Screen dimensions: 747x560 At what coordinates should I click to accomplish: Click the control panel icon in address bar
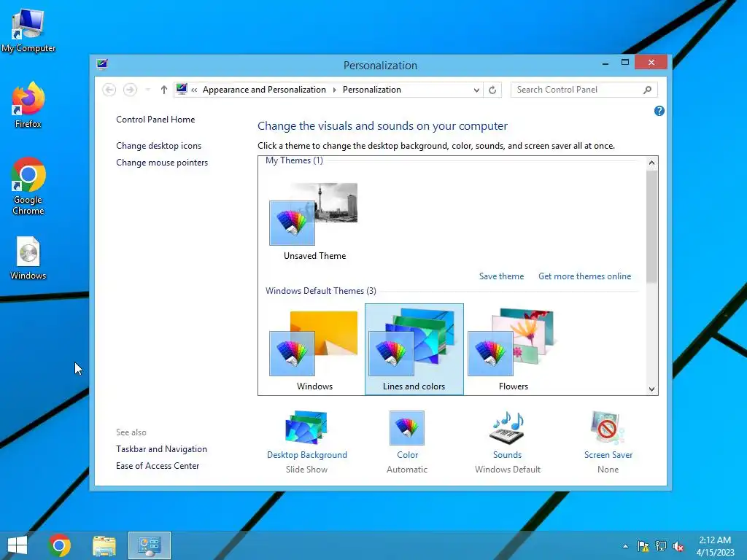[182, 89]
